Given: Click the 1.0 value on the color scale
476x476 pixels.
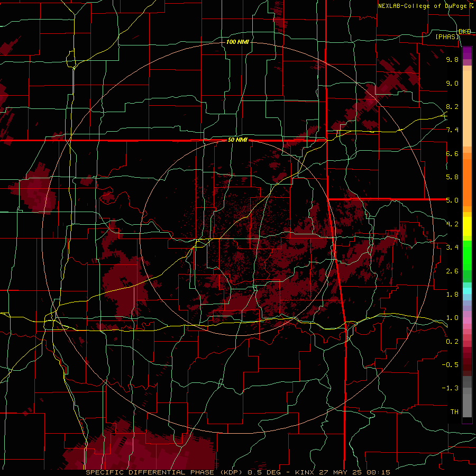Looking at the screenshot, I should point(452,318).
